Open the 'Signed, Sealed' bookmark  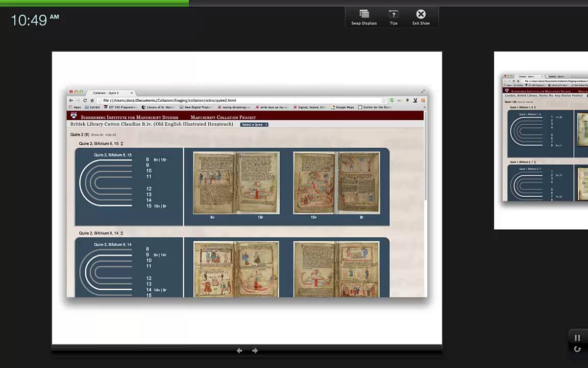(310, 107)
